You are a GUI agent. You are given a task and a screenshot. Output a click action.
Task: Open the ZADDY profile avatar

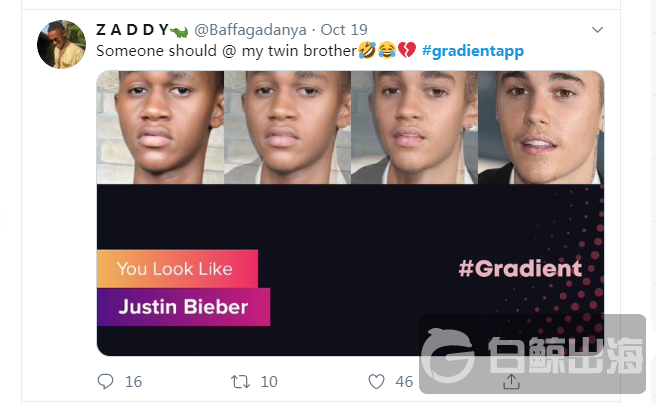point(62,44)
